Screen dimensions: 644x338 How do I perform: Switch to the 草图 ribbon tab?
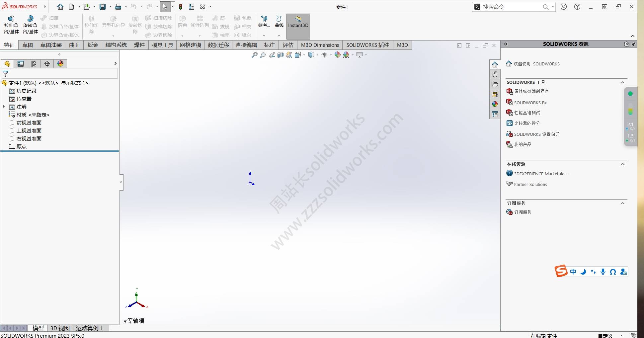pyautogui.click(x=28, y=45)
